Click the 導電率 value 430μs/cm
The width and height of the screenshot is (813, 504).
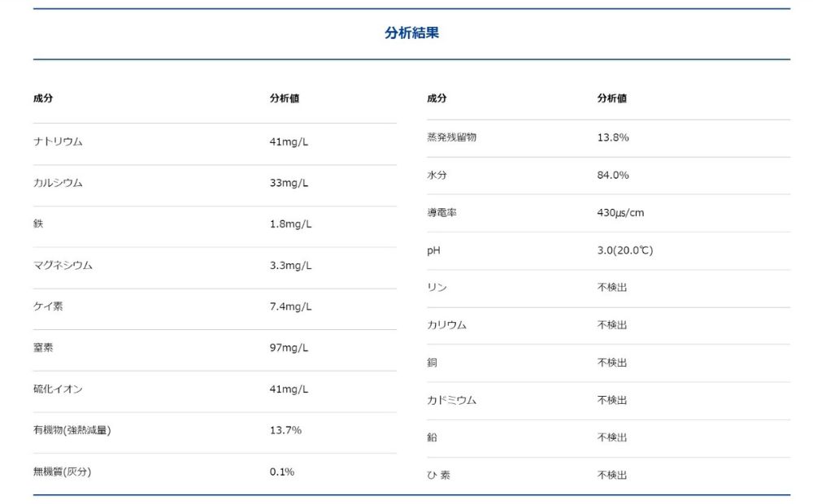(620, 213)
